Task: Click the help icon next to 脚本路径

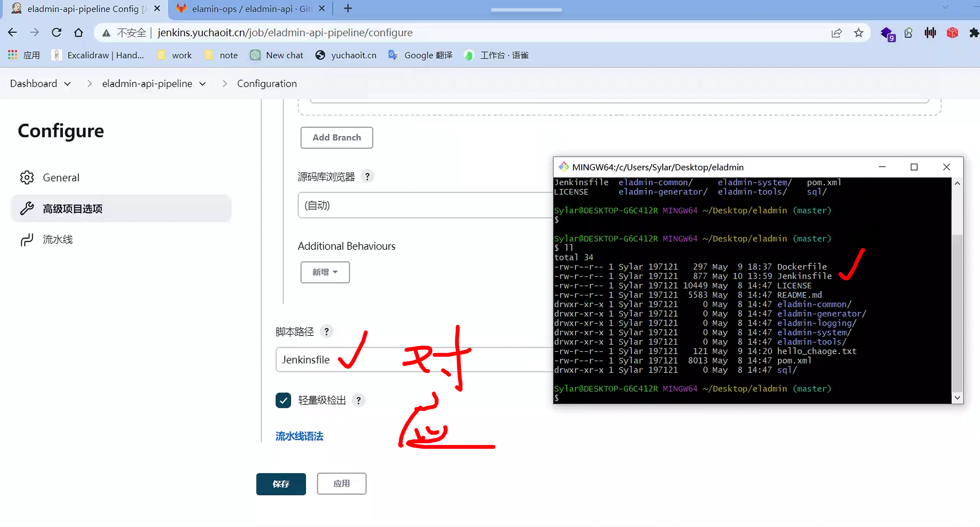Action: (x=326, y=331)
